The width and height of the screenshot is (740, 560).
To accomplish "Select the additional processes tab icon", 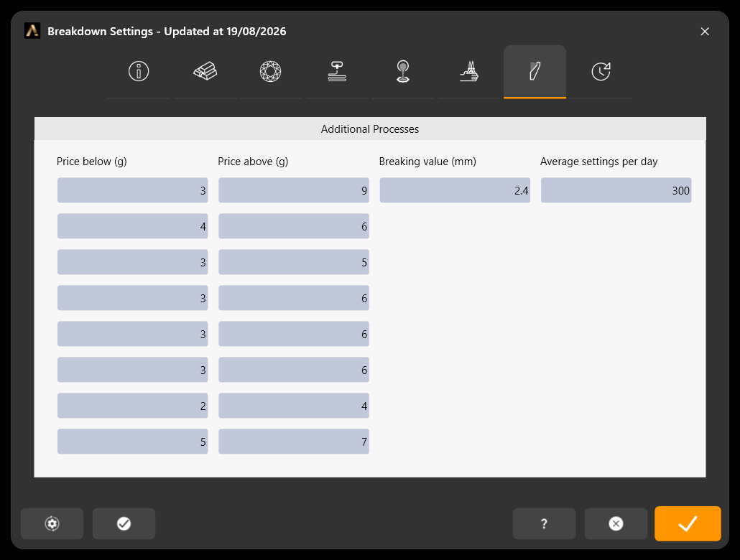I will pyautogui.click(x=535, y=72).
